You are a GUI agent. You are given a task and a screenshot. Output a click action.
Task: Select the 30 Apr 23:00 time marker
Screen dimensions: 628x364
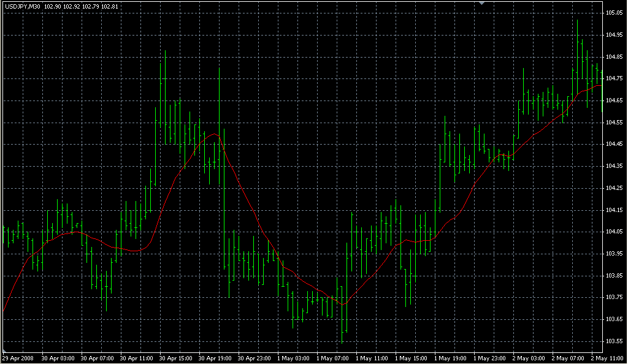pyautogui.click(x=253, y=358)
